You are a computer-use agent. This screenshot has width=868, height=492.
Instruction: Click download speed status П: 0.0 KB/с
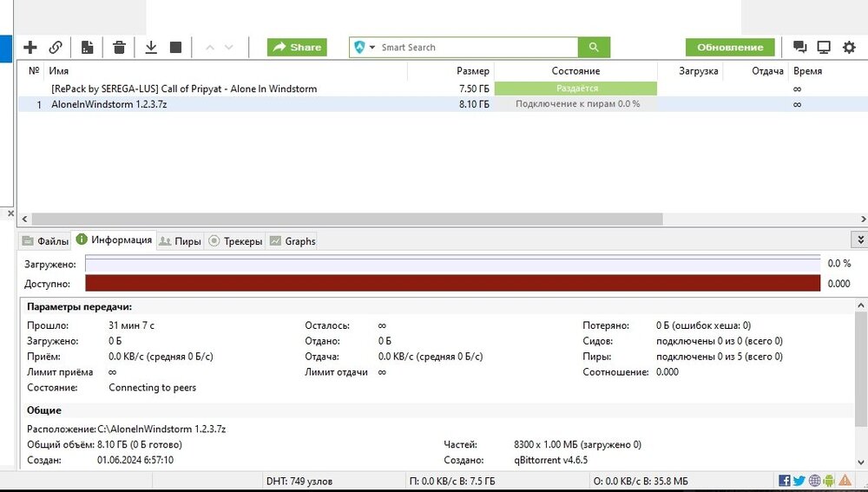click(x=452, y=481)
